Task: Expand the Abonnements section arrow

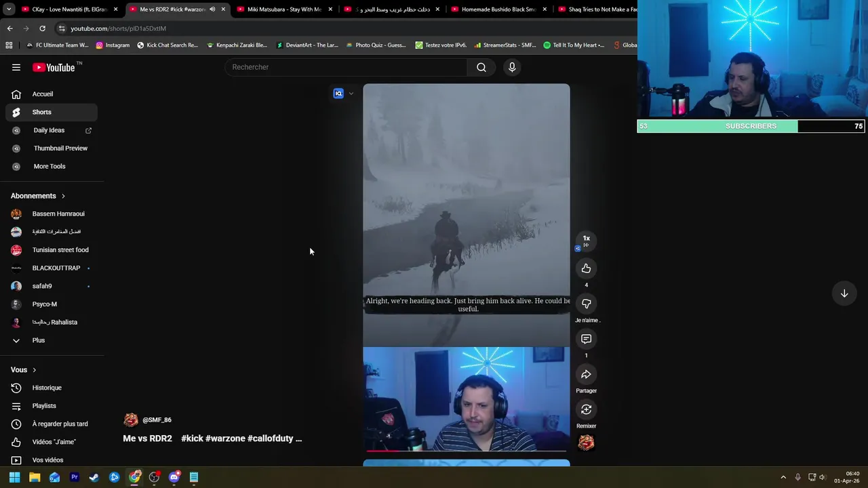Action: tap(63, 196)
